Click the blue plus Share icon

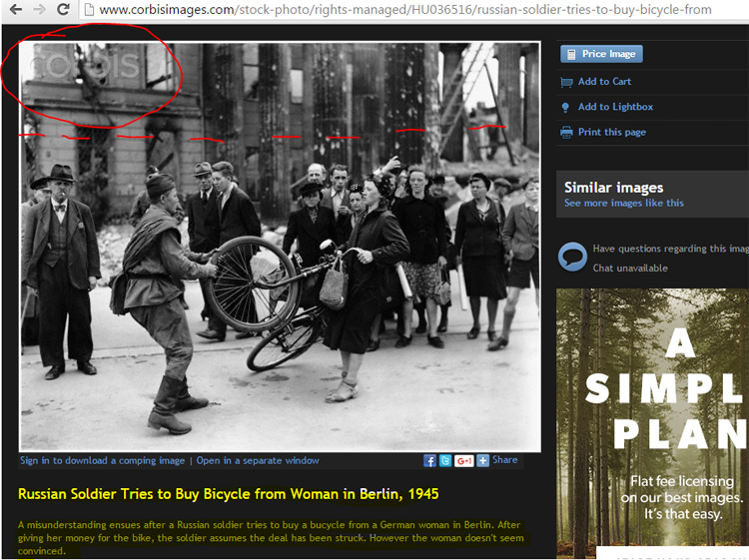click(483, 460)
